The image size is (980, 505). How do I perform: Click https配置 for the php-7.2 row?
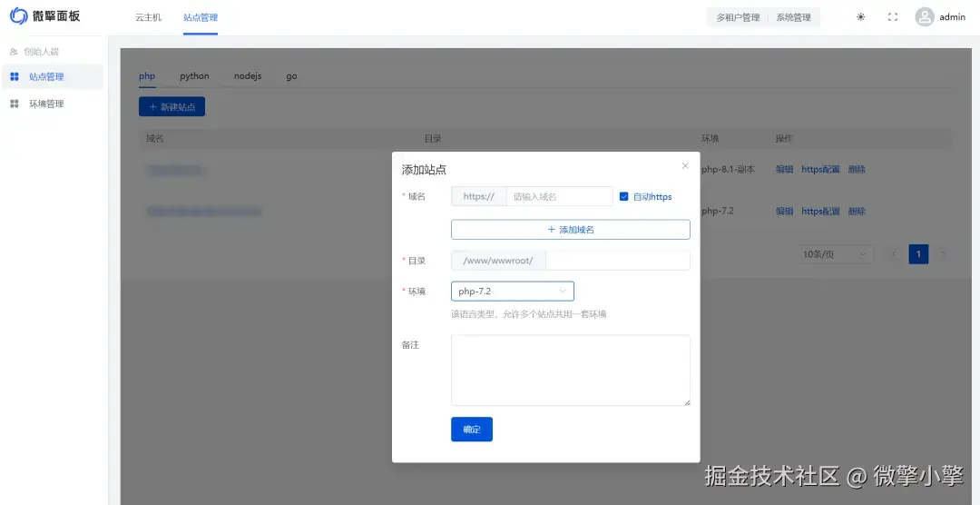point(820,211)
